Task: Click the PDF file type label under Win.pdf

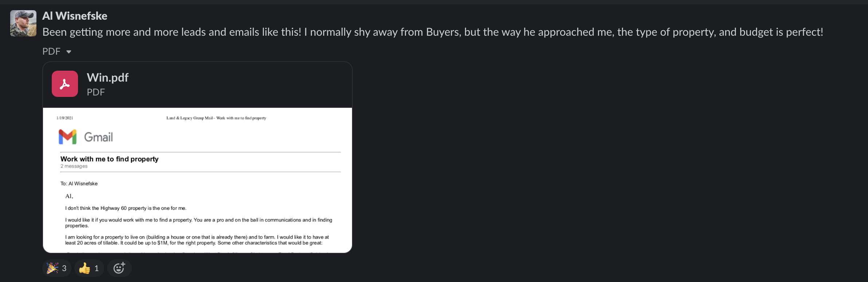Action: click(x=96, y=92)
